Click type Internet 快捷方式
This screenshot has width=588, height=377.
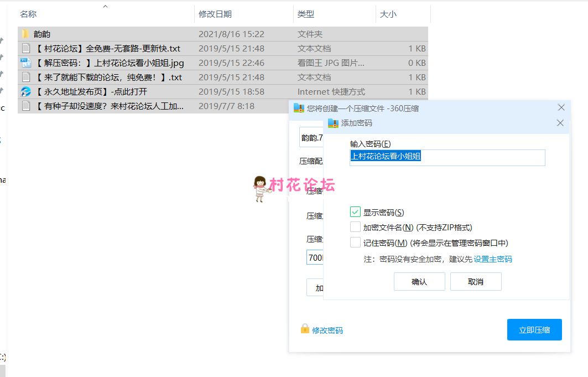[x=331, y=91]
